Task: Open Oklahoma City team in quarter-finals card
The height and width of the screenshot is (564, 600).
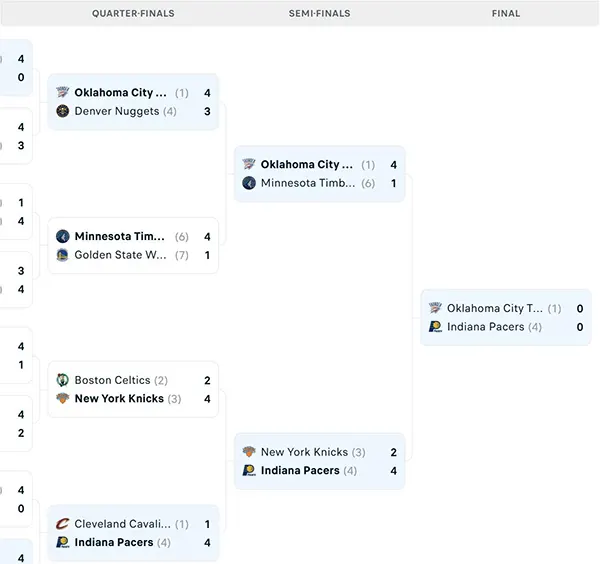Action: 121,93
